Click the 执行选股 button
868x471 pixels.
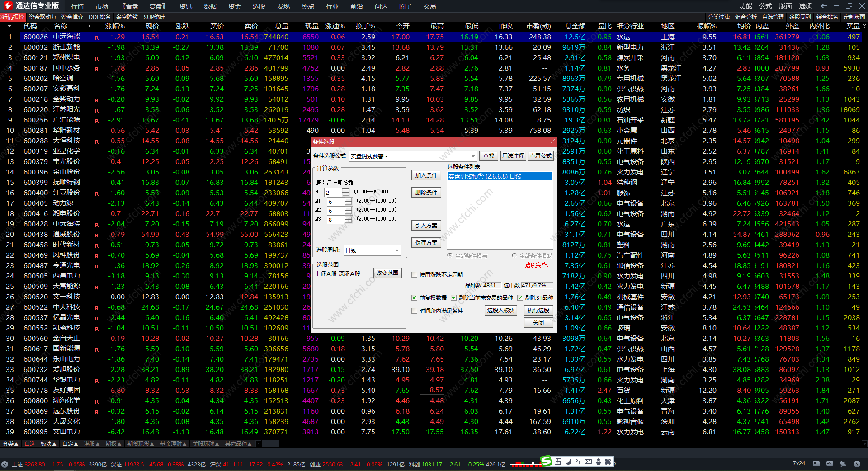[538, 310]
